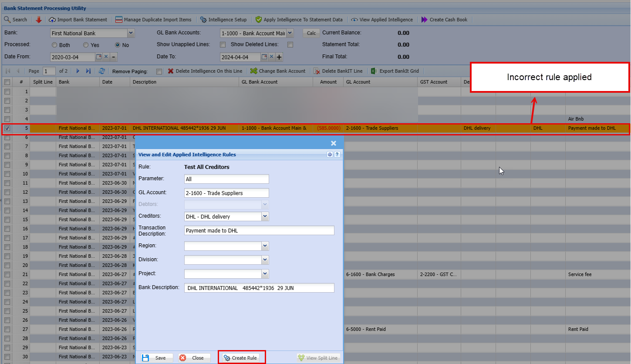Sort by Description column header

[x=185, y=82]
